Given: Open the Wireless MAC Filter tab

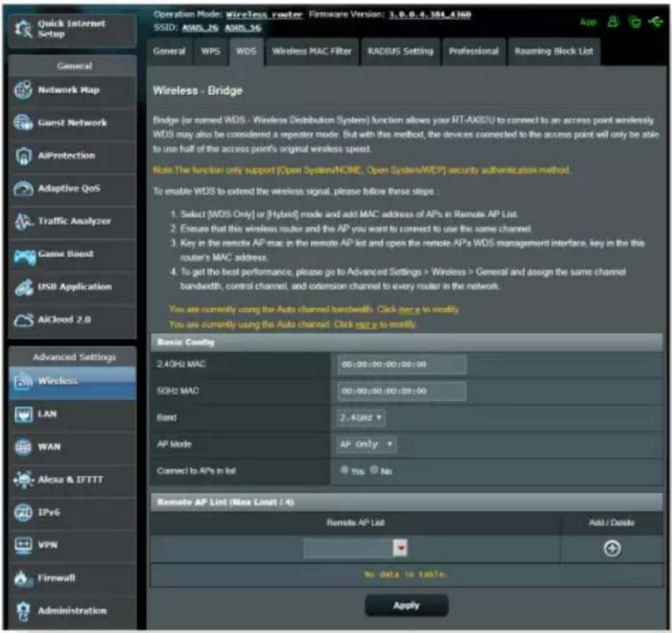Looking at the screenshot, I should 312,51.
